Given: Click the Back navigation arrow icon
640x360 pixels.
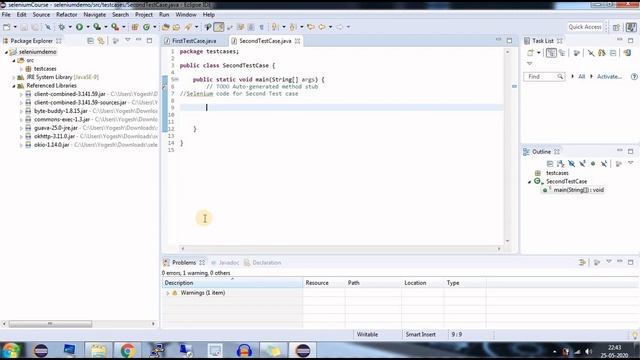Looking at the screenshot, I should (322, 27).
